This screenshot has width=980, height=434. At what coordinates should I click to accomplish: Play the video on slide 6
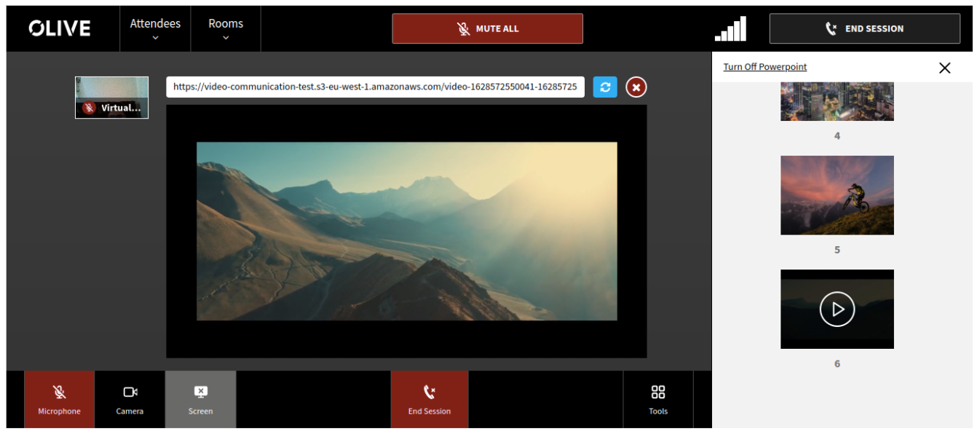point(837,309)
